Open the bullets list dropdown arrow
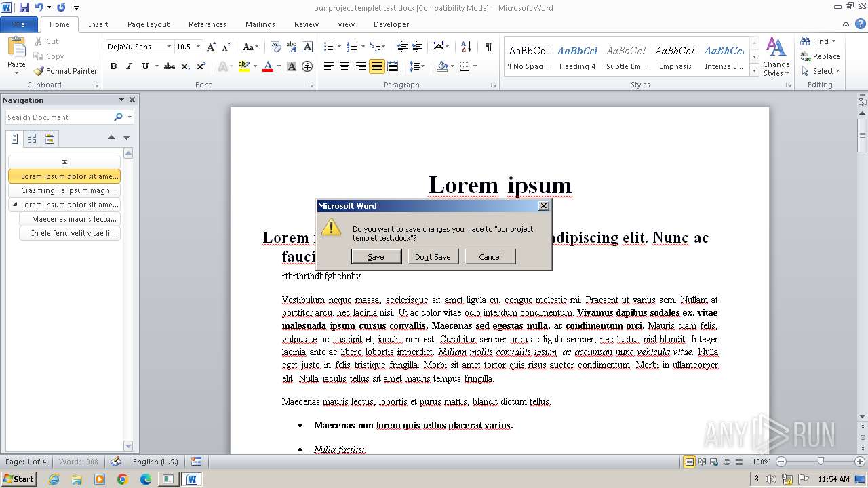This screenshot has height=488, width=868. [340, 47]
